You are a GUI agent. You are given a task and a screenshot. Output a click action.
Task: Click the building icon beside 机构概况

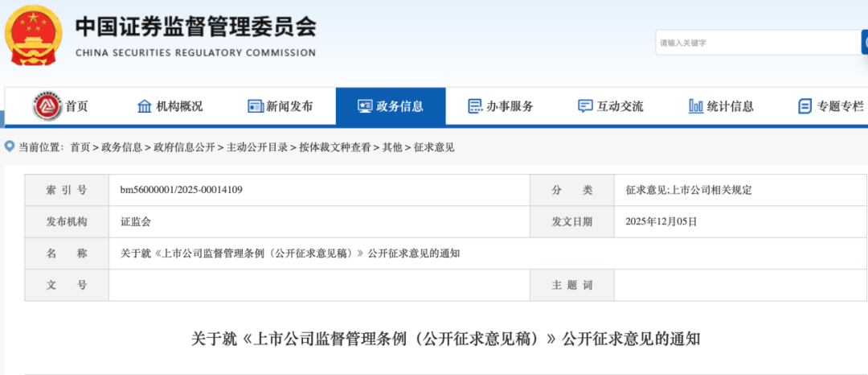(x=145, y=106)
